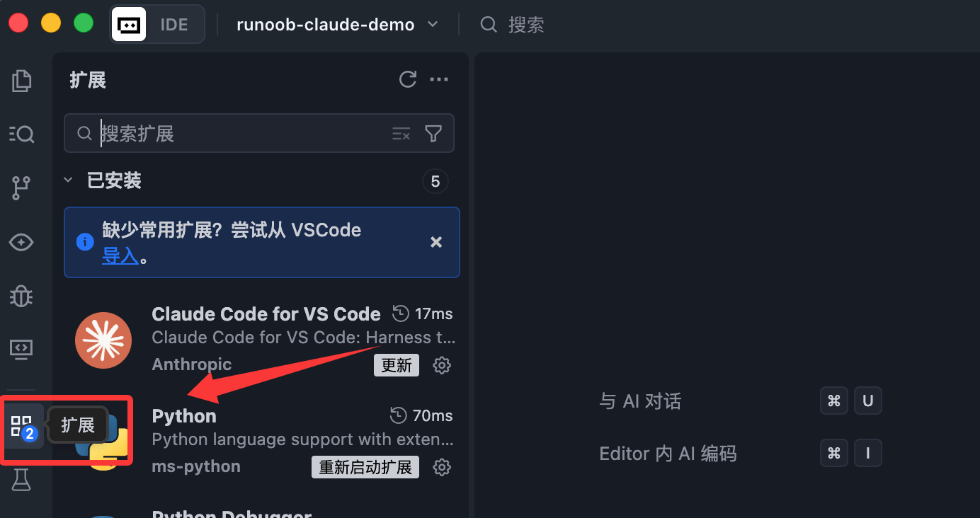
Task: Focus the 搜索扩展 search input field
Action: coord(241,134)
